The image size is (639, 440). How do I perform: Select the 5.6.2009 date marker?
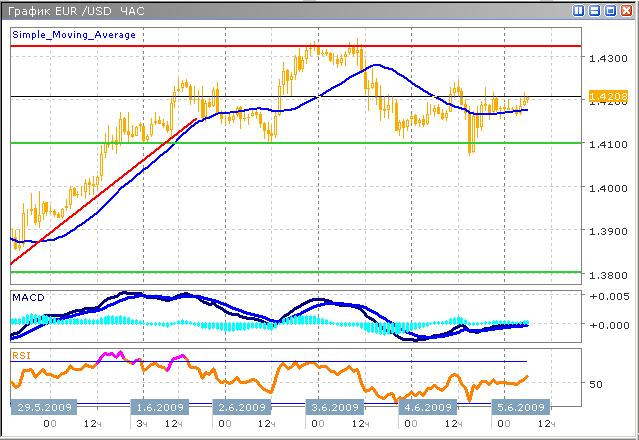tap(520, 407)
